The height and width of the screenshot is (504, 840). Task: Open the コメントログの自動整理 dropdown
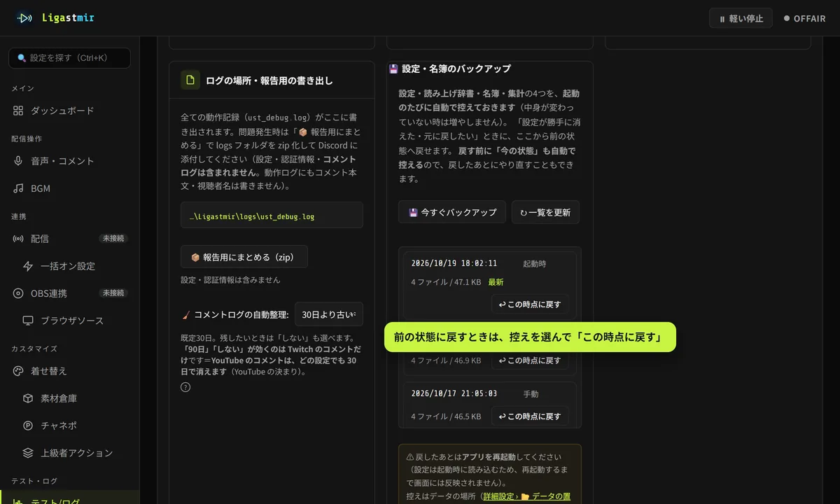click(329, 315)
